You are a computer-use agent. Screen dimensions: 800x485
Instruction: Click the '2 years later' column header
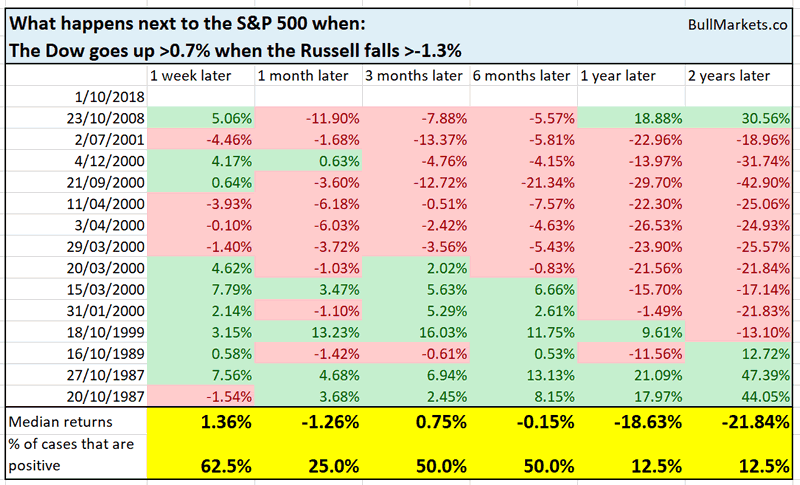click(x=729, y=76)
